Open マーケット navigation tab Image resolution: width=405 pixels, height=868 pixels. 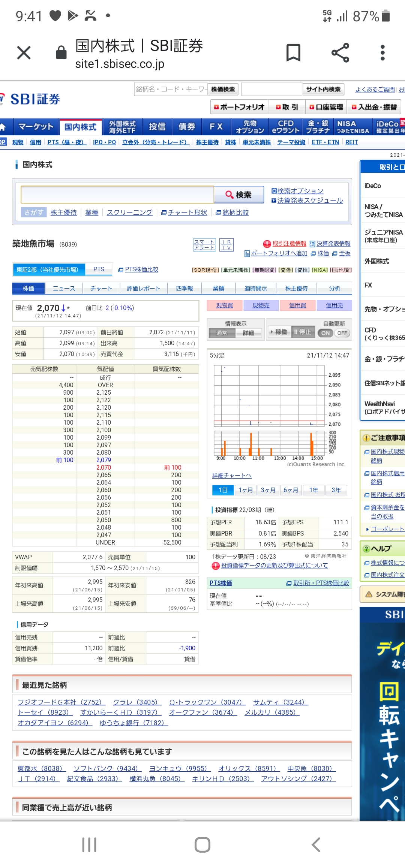(x=36, y=127)
